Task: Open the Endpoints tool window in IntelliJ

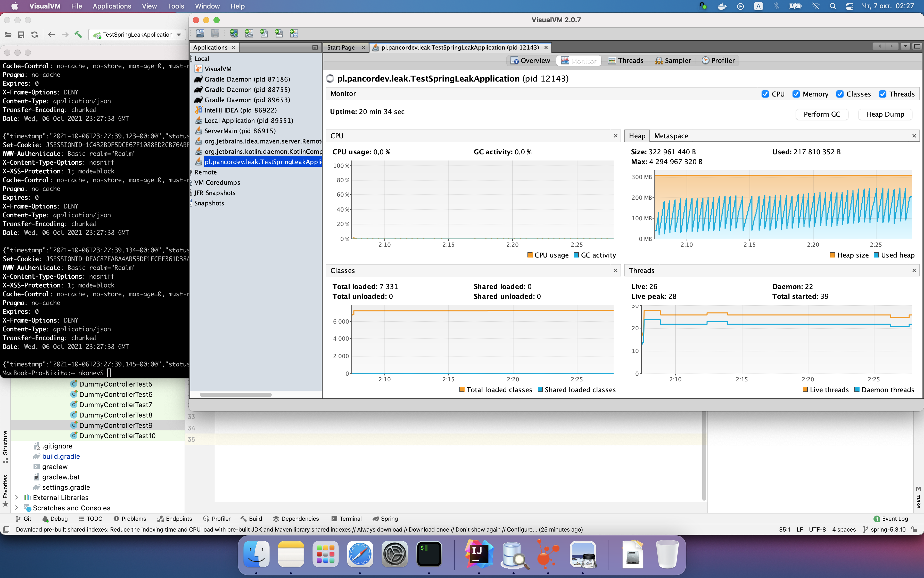Action: 175,519
